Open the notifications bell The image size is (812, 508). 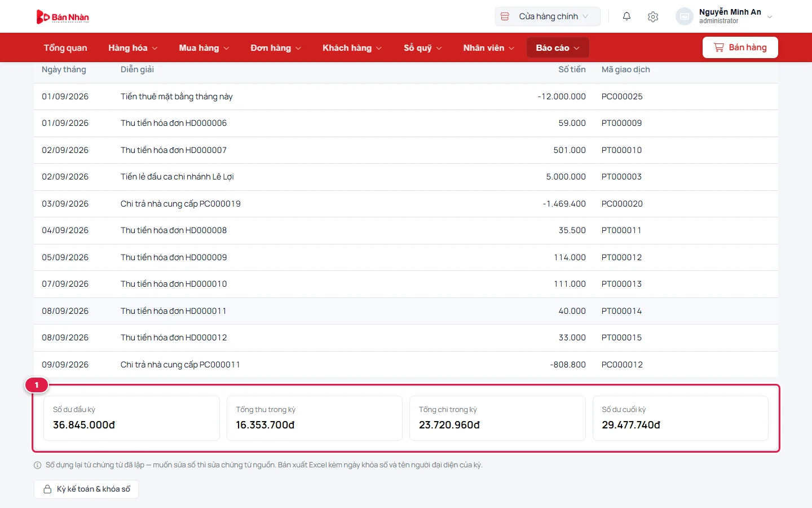coord(626,16)
